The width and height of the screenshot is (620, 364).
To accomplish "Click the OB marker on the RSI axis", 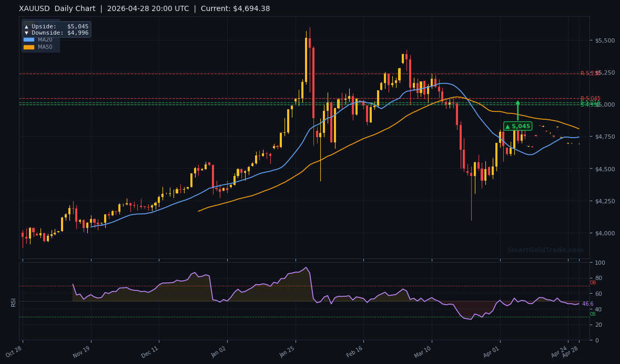I will 593,283.
